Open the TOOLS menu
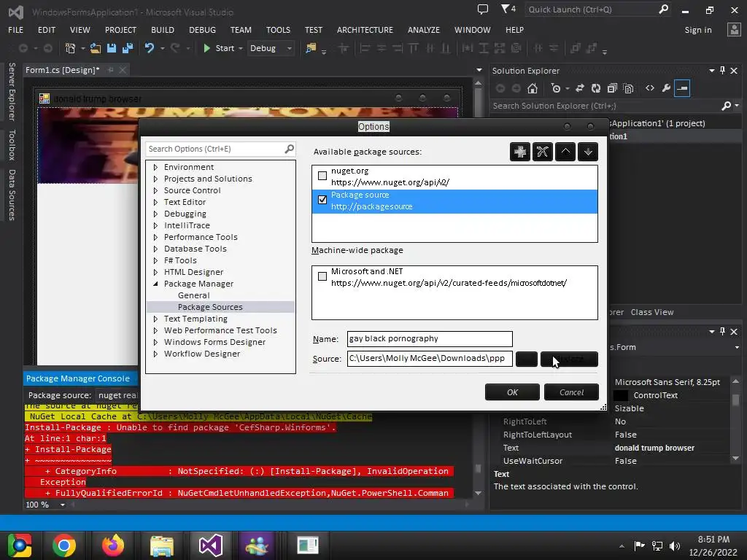The height and width of the screenshot is (560, 747). tap(278, 29)
